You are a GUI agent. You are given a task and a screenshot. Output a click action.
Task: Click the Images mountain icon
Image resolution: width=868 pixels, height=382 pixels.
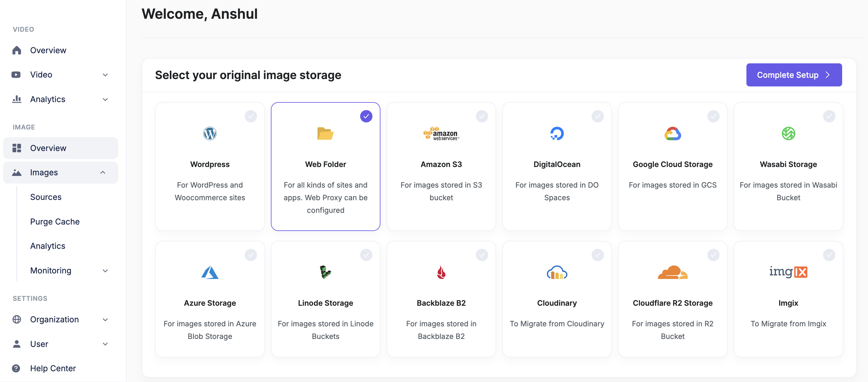[17, 173]
